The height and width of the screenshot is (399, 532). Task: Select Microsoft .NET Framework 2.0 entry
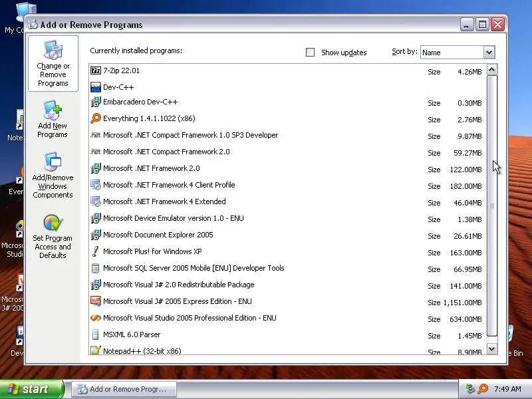coord(287,168)
